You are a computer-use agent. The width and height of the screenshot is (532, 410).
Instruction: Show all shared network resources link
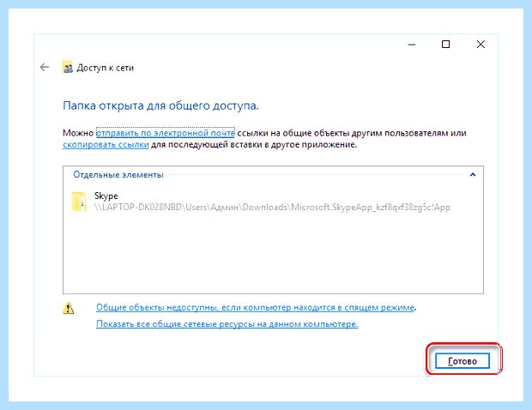coord(227,324)
